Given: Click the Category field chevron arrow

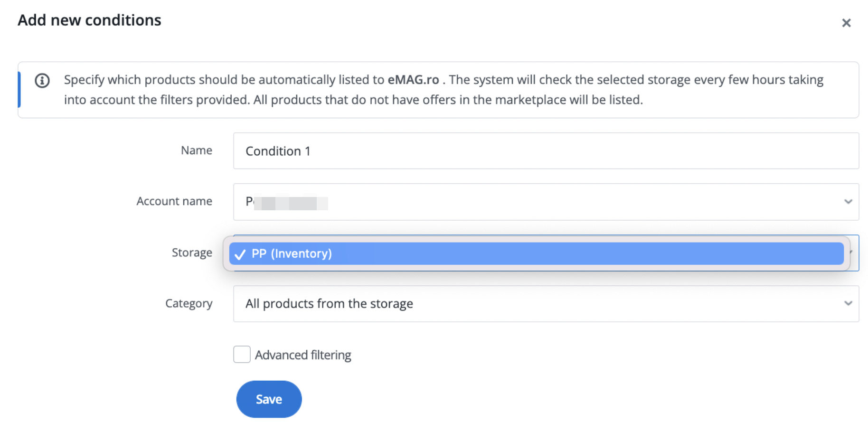Looking at the screenshot, I should (x=848, y=303).
